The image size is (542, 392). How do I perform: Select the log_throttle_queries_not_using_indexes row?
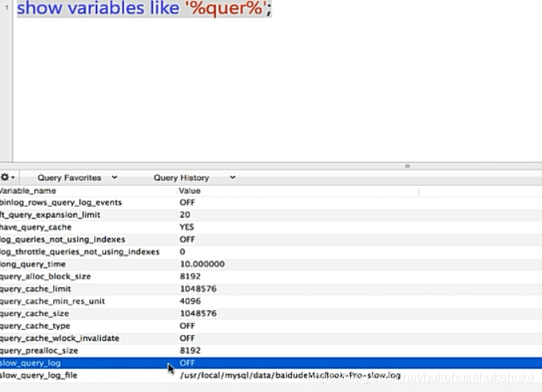point(271,252)
